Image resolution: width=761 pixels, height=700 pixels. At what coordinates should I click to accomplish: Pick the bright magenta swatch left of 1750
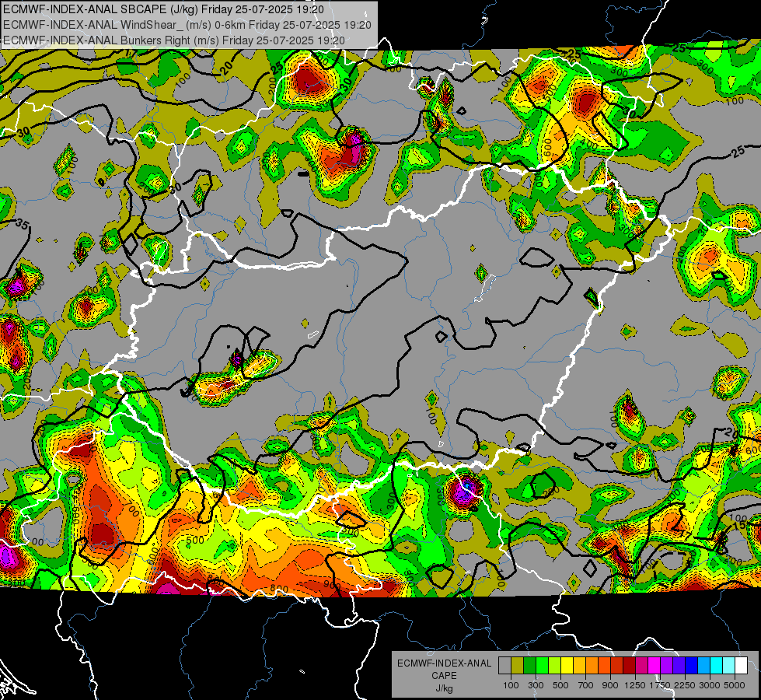tap(655, 666)
